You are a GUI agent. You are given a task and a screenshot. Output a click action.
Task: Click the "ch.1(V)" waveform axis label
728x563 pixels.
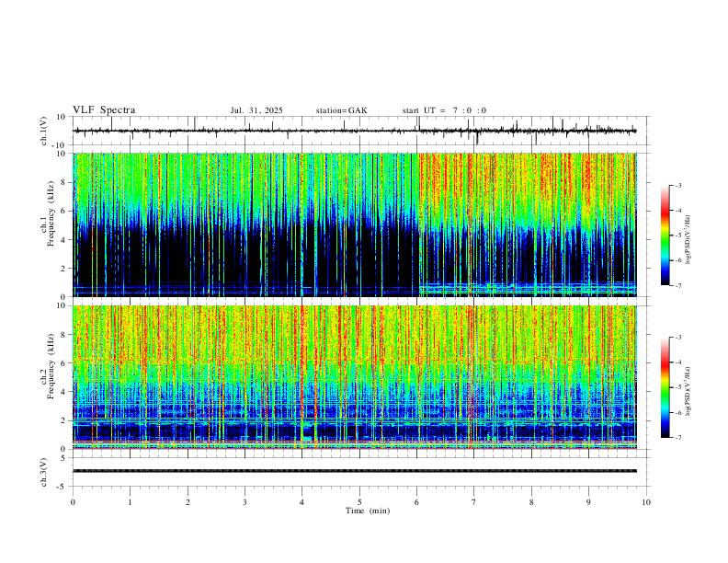pos(44,131)
